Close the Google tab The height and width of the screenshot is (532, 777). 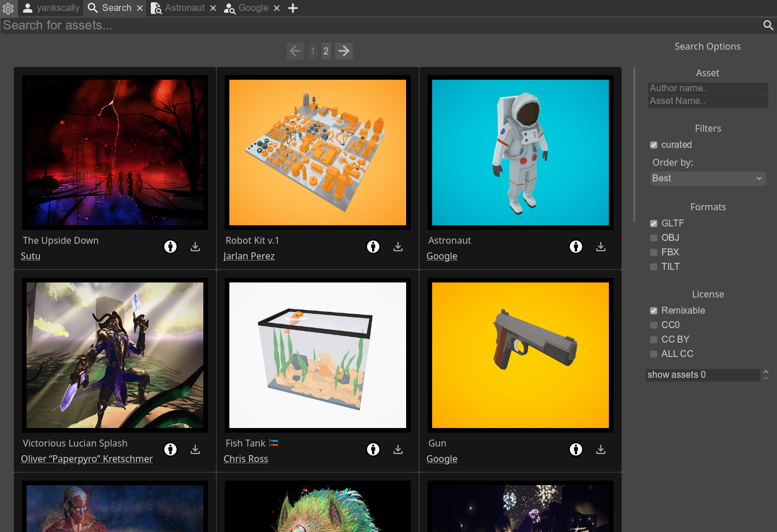click(277, 8)
